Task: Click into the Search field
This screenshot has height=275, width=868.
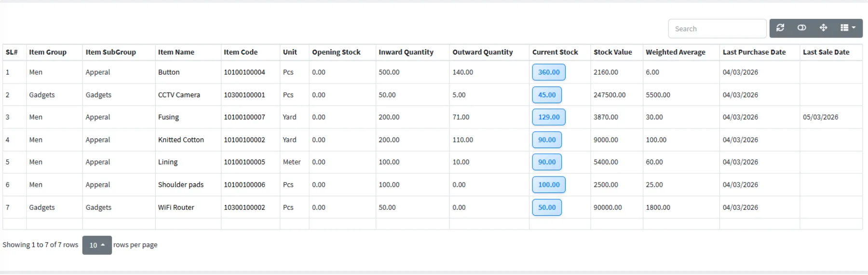Action: click(717, 29)
